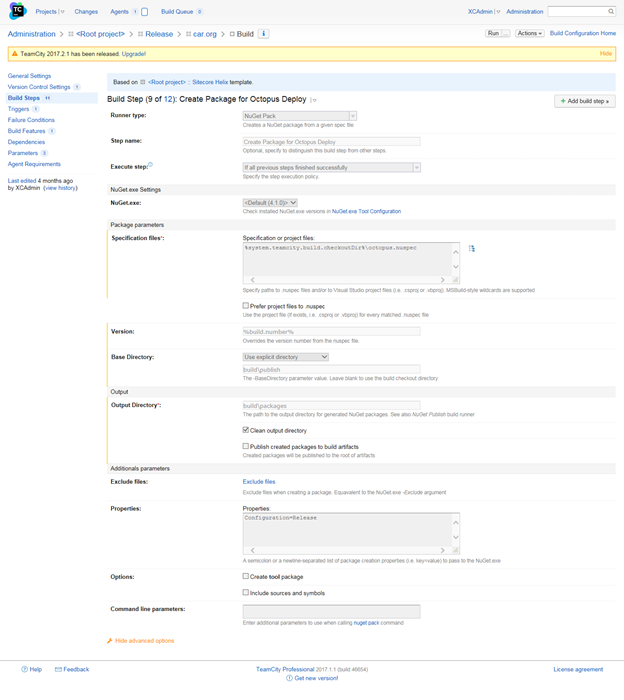
Task: Open Build Features sidebar item
Action: [x=26, y=131]
